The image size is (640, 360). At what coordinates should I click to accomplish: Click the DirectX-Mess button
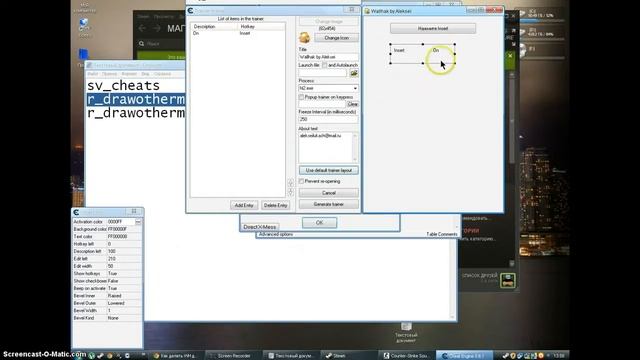point(260,227)
